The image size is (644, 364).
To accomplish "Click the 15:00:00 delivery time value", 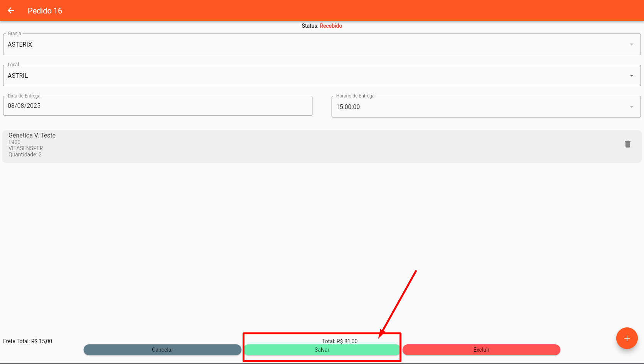I will tap(348, 107).
